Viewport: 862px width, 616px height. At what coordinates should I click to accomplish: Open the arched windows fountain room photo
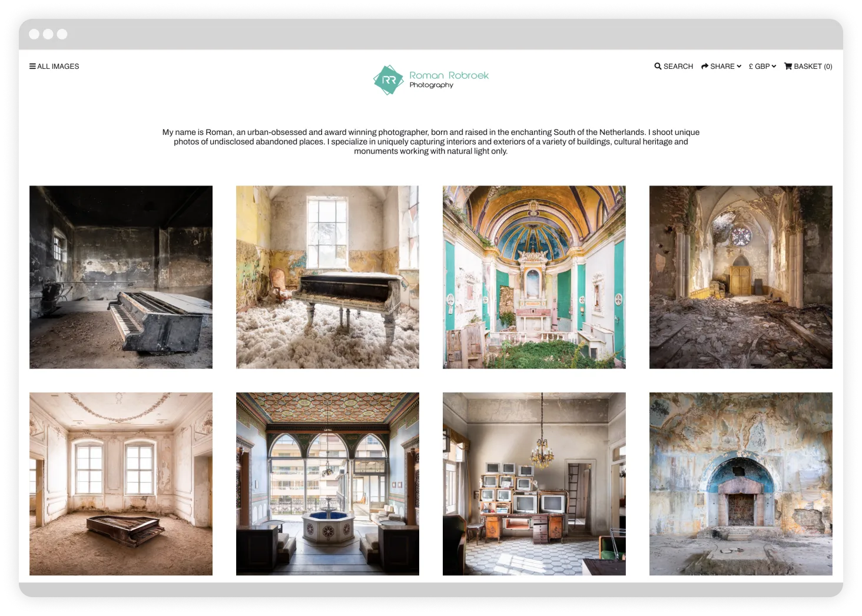tap(327, 484)
